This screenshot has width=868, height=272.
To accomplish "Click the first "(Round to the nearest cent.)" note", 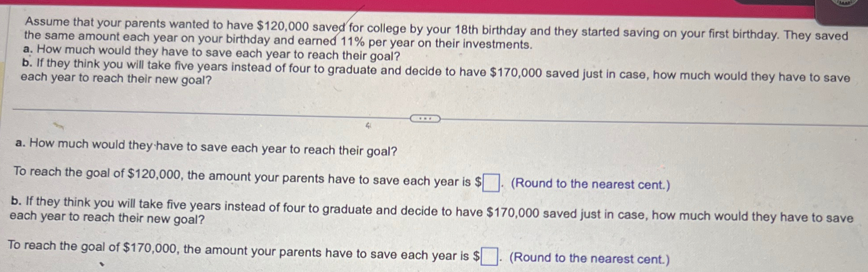I will click(590, 184).
